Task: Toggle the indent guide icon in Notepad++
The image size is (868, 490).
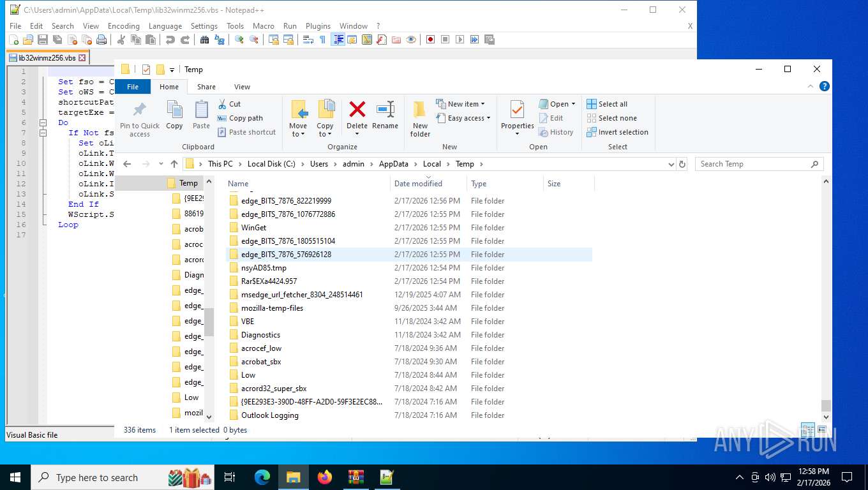Action: coord(338,40)
